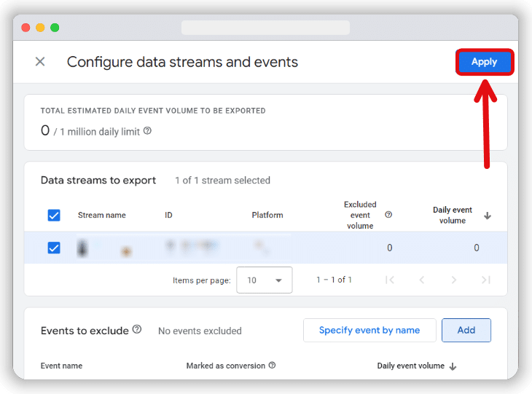
Task: Open help icon beside Events to exclude
Action: click(137, 329)
